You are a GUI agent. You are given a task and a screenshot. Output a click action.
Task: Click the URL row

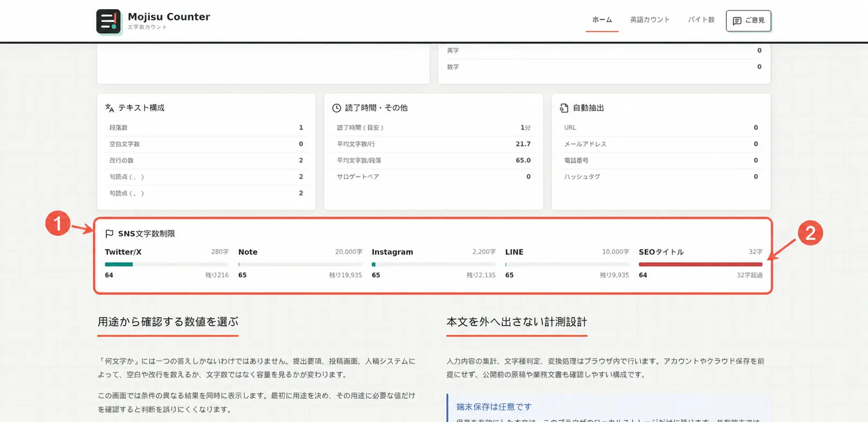click(x=661, y=128)
